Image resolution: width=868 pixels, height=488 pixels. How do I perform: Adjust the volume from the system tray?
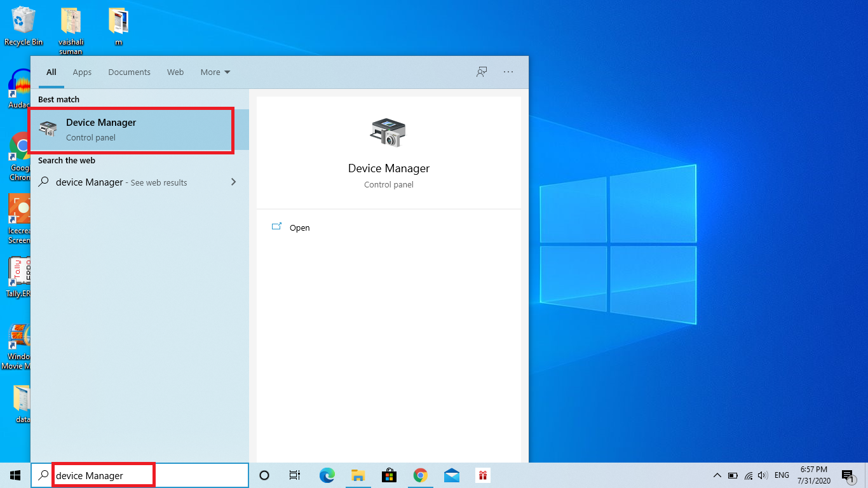coord(762,475)
